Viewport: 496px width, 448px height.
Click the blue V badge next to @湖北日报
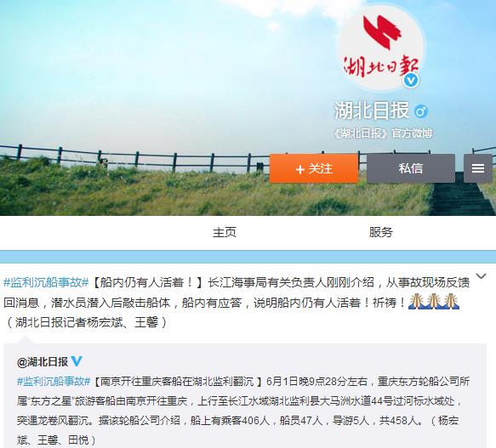coord(77,361)
